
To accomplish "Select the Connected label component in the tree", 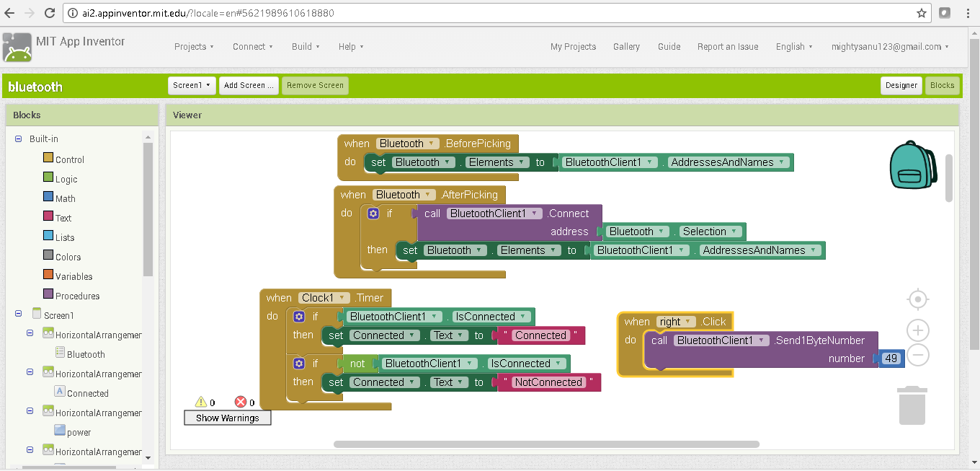I will 81,393.
